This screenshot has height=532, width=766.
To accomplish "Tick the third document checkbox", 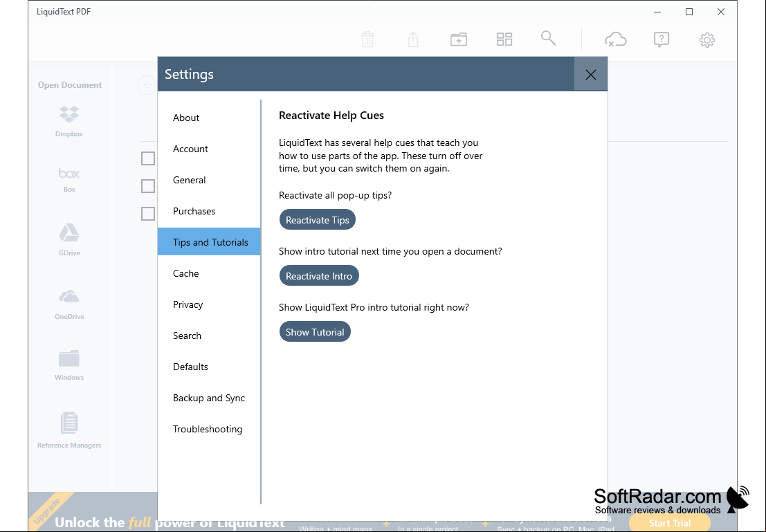I will click(148, 214).
